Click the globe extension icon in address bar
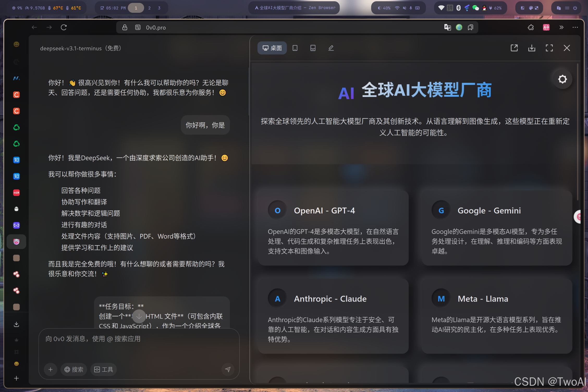588x392 pixels. click(x=459, y=27)
